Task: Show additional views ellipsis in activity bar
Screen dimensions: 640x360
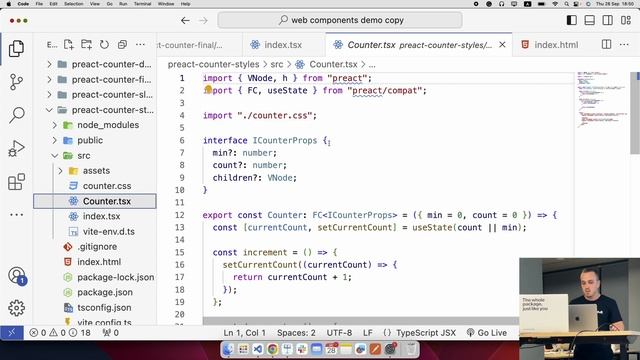Action: [16, 215]
